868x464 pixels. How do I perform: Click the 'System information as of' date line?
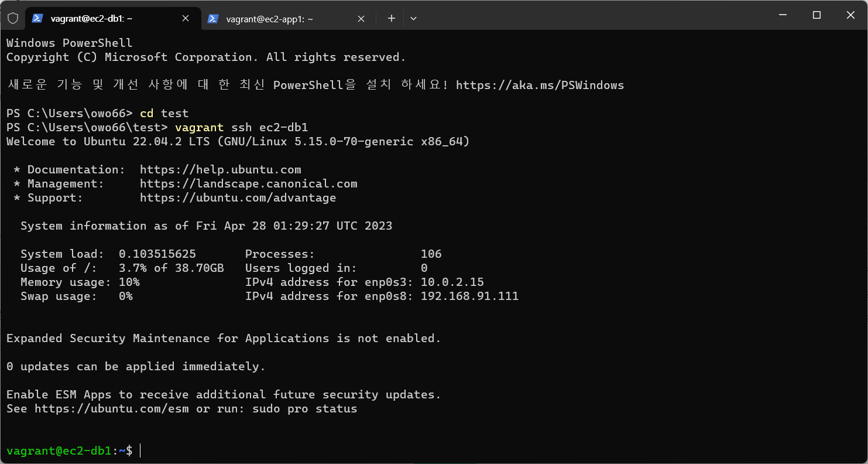click(207, 226)
